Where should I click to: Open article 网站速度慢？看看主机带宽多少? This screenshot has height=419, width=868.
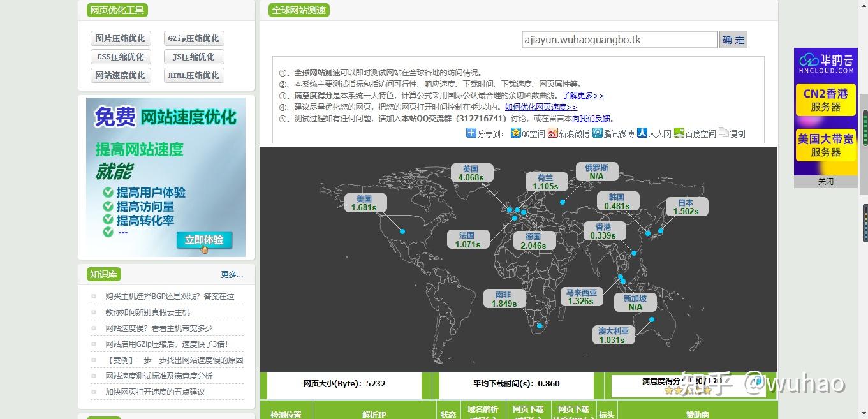click(159, 328)
